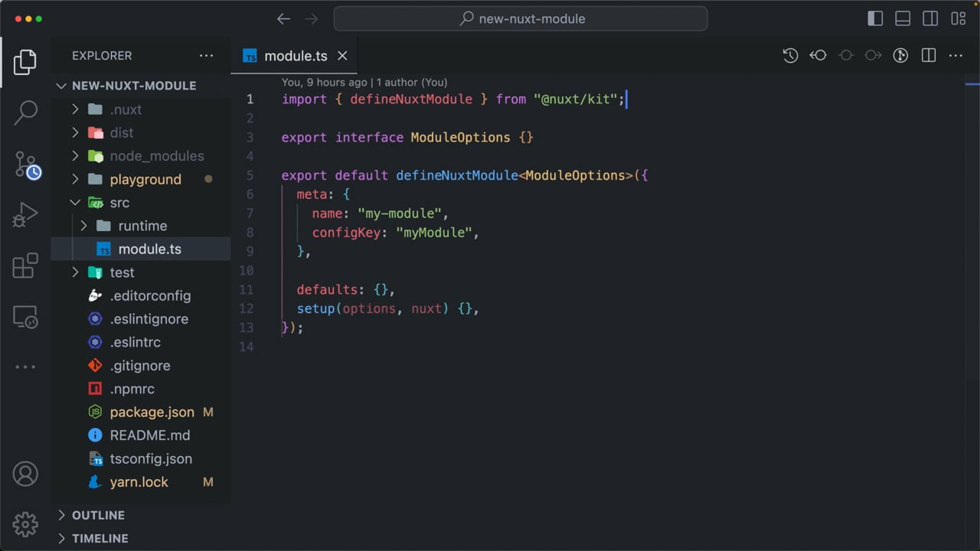Screen dimensions: 980x551
Task: Open file history timeline clock icon
Action: click(790, 55)
